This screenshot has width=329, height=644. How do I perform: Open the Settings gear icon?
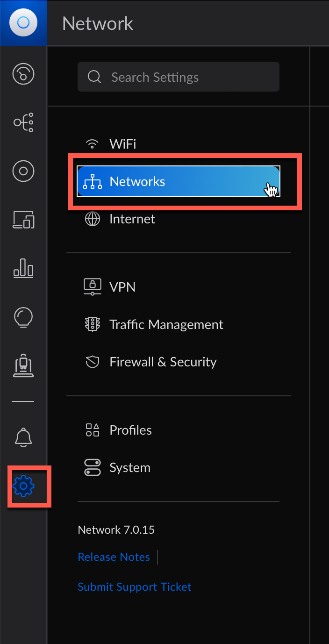coord(24,487)
